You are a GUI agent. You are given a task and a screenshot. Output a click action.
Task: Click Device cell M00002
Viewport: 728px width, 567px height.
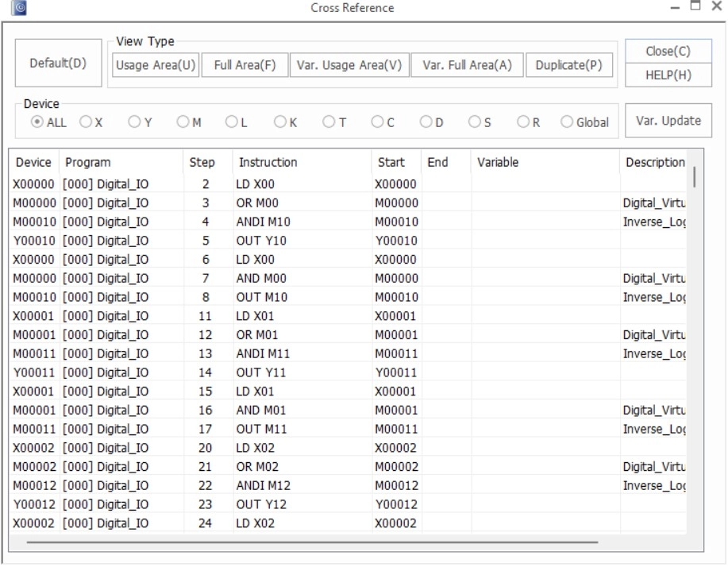pos(34,467)
